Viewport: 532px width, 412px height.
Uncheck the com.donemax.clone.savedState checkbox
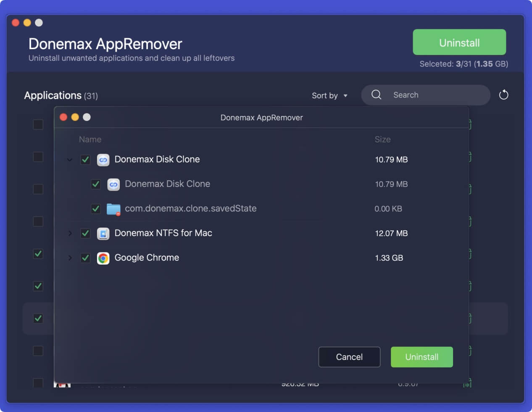coord(96,209)
